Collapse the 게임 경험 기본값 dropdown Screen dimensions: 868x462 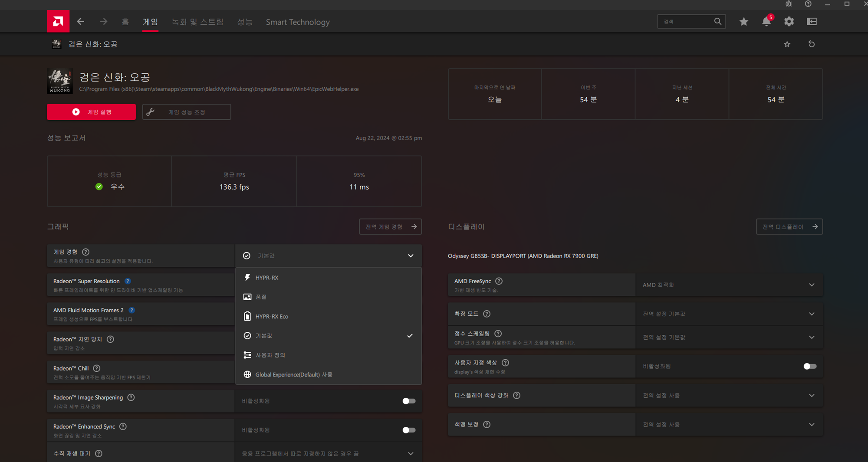(329, 256)
